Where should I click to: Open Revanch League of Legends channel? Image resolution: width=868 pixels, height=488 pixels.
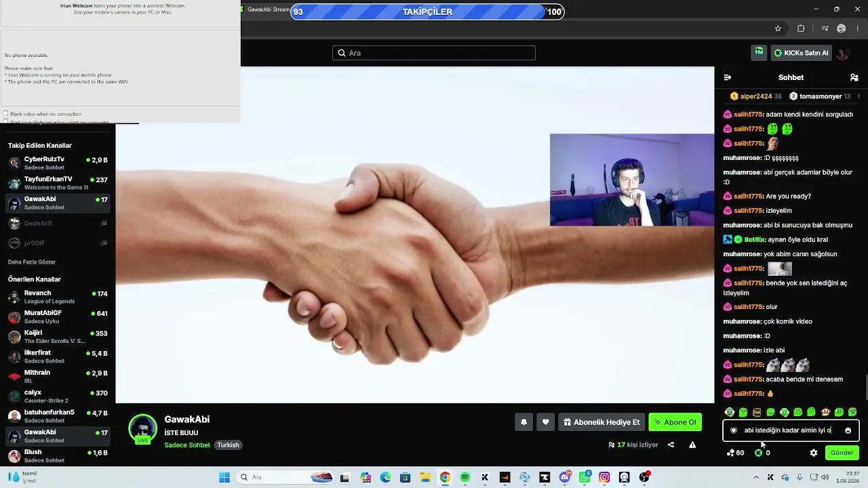coord(58,297)
